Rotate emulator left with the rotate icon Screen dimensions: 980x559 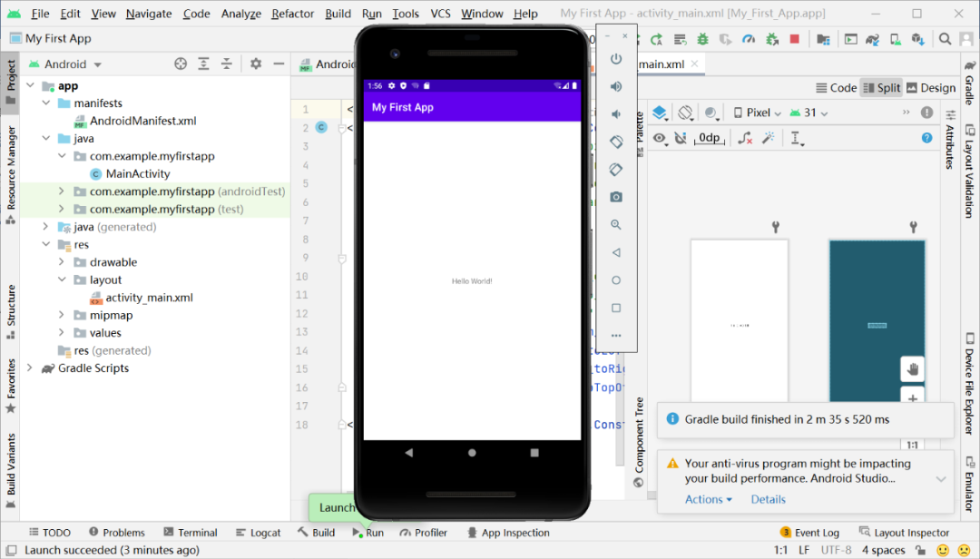[615, 142]
